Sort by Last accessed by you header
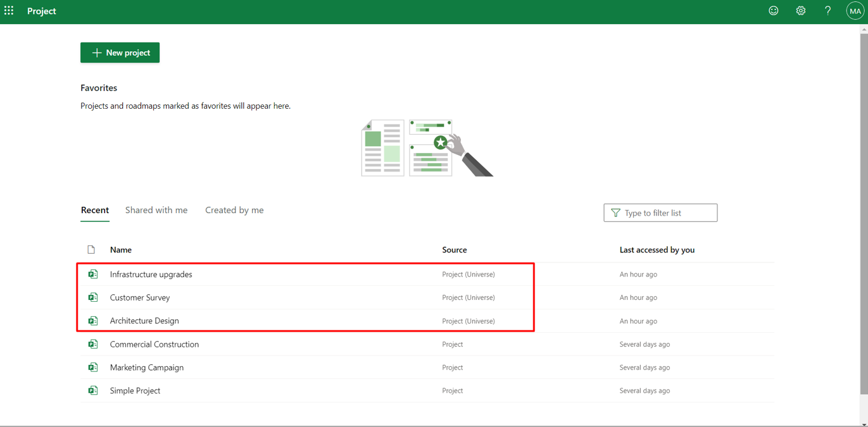 click(657, 250)
